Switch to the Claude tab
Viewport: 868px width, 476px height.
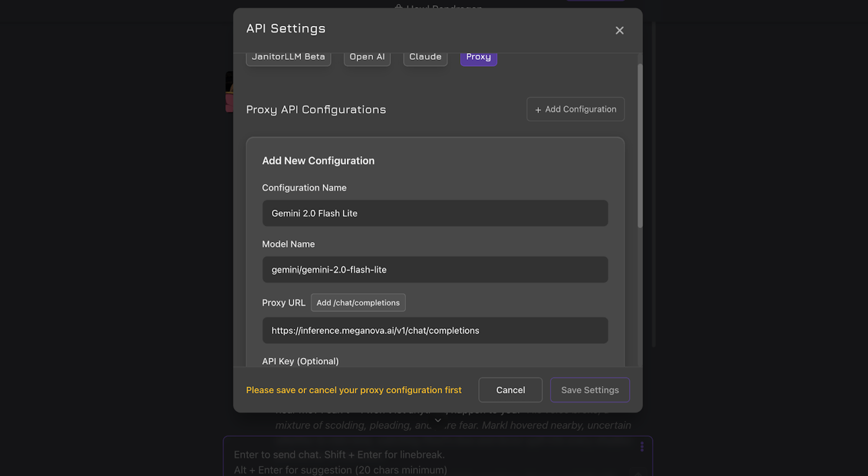pos(425,56)
